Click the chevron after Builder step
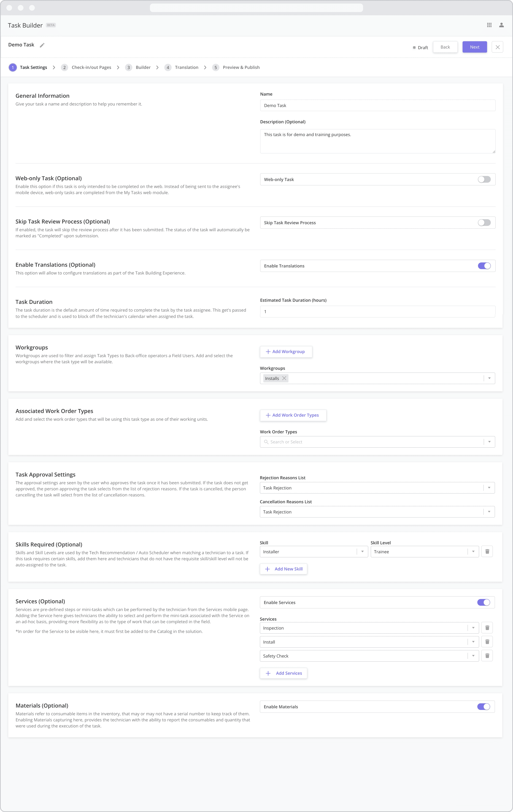Image resolution: width=513 pixels, height=812 pixels. tap(157, 67)
